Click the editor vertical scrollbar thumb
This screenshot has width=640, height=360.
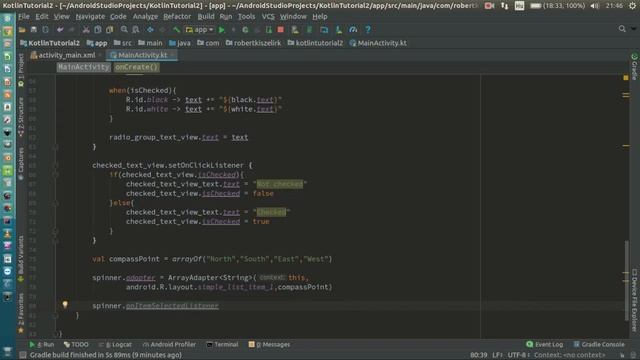point(627,280)
